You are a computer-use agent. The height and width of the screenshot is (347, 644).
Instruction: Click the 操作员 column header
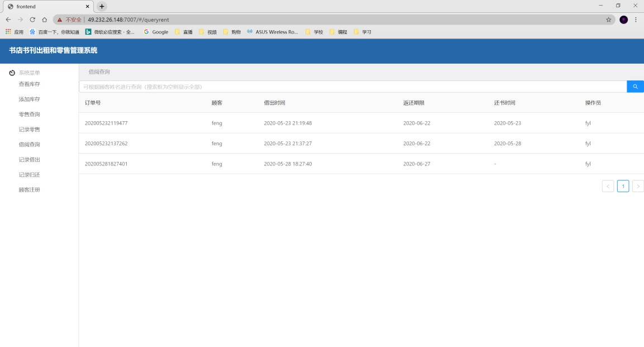[x=593, y=103]
